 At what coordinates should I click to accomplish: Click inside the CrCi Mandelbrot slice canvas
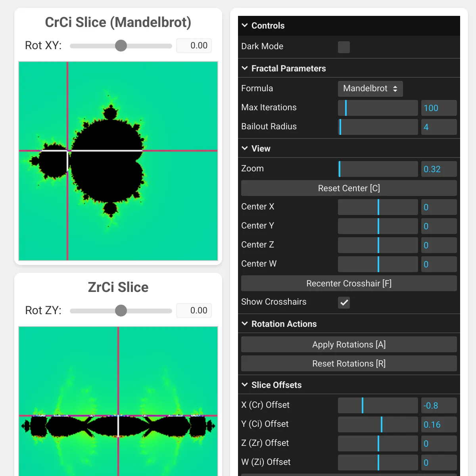[118, 161]
